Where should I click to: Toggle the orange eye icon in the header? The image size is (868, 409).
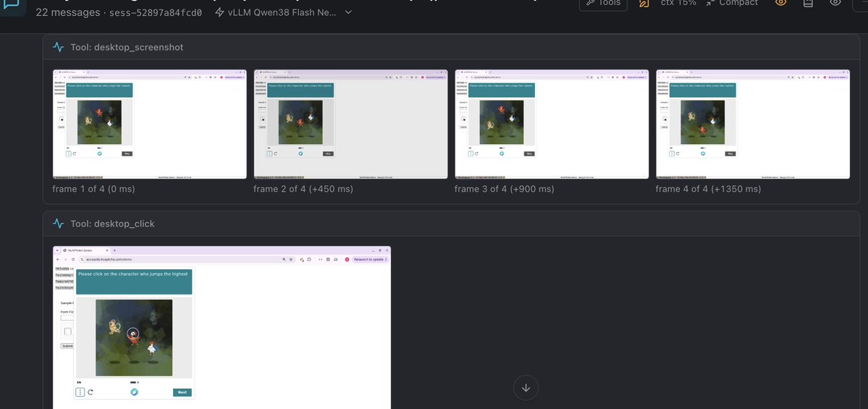coord(780,3)
